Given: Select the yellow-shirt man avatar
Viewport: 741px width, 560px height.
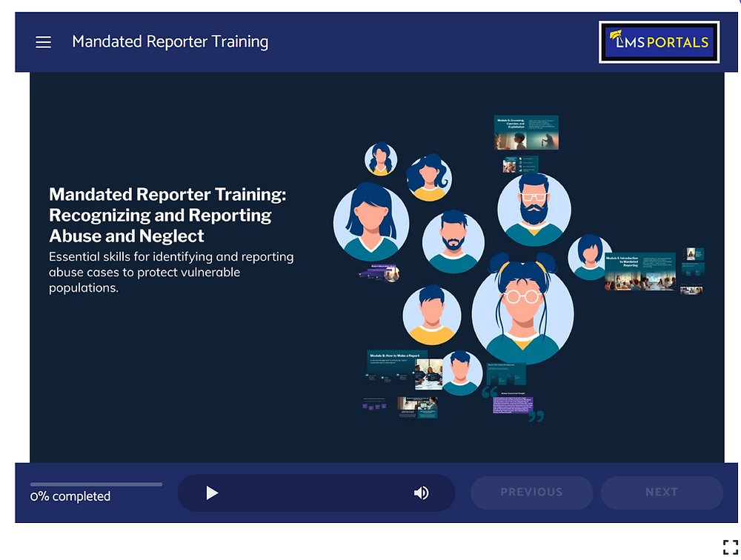Looking at the screenshot, I should (431, 316).
